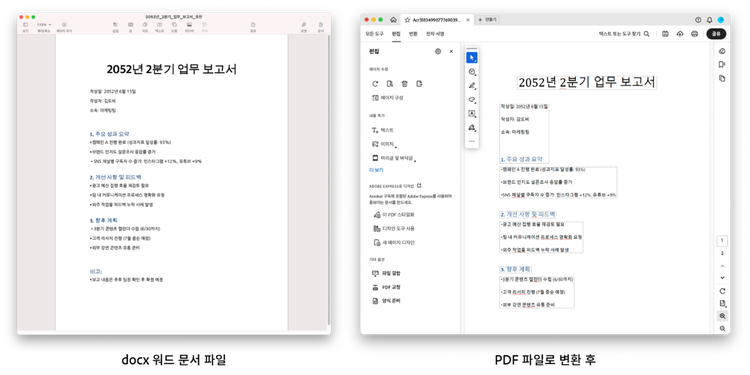Switch to the 변환 tab in Acrobat
This screenshot has width=750, height=375.
pos(413,34)
